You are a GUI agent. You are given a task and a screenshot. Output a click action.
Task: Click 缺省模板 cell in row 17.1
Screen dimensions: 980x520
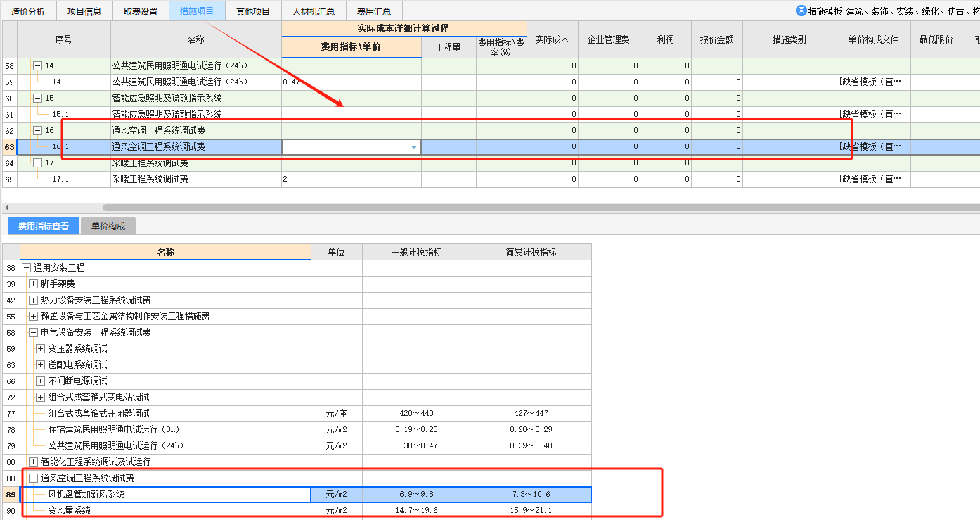coord(874,179)
